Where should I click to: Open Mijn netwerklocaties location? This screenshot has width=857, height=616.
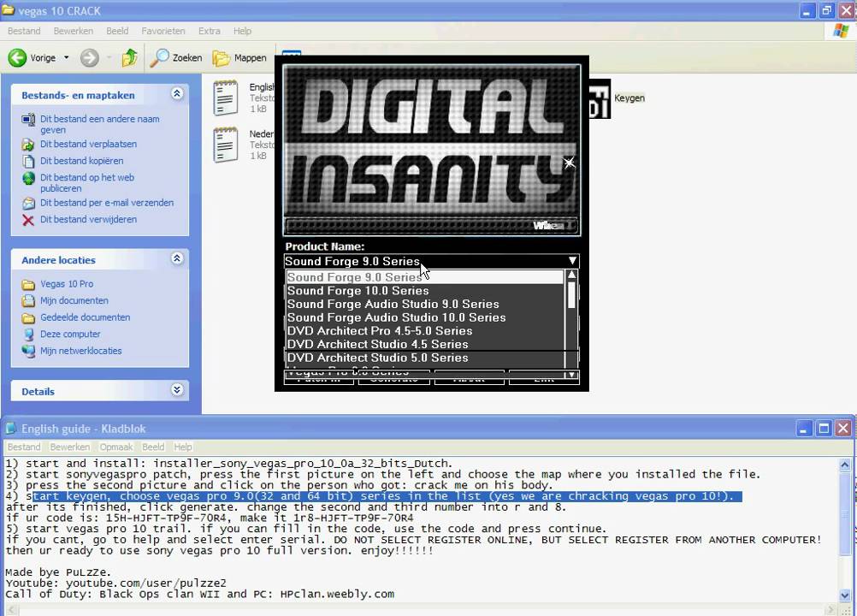pos(81,351)
